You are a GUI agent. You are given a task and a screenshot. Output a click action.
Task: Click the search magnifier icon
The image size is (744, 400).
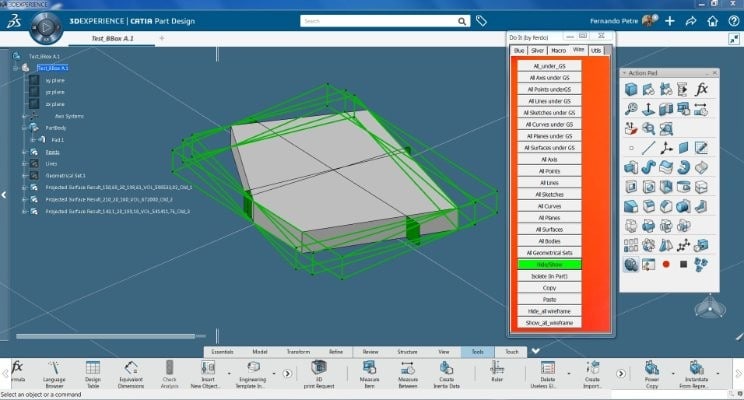click(x=462, y=21)
